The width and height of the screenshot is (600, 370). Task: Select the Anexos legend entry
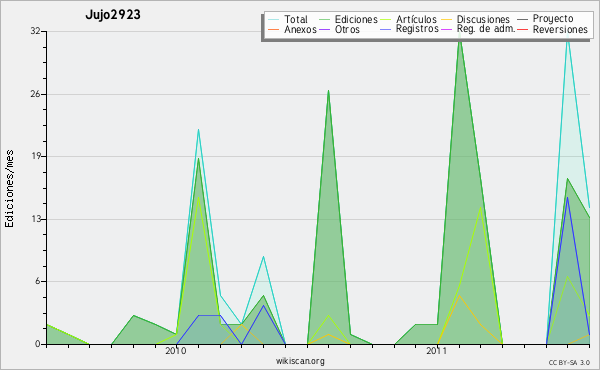(x=292, y=29)
